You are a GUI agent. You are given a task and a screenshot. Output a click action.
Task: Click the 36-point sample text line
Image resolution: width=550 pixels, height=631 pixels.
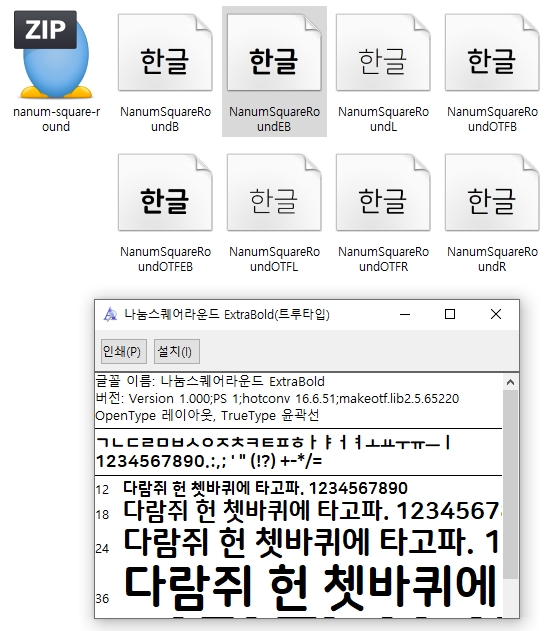tap(310, 586)
